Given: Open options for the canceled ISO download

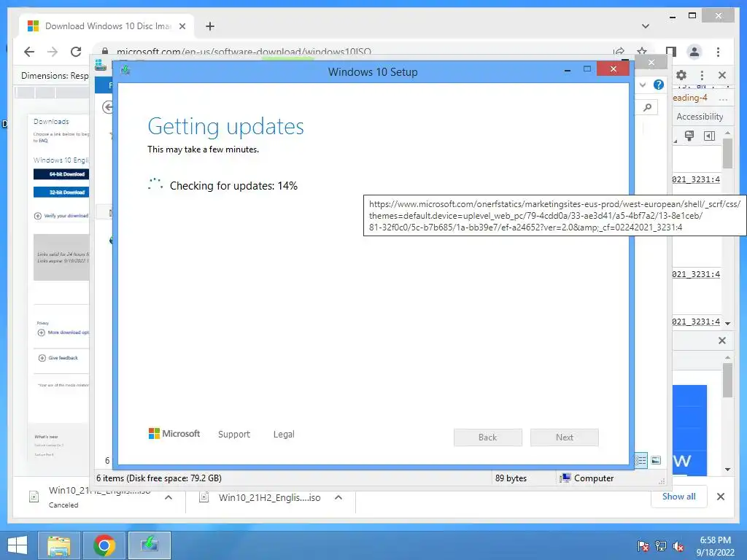Looking at the screenshot, I should click(x=169, y=497).
